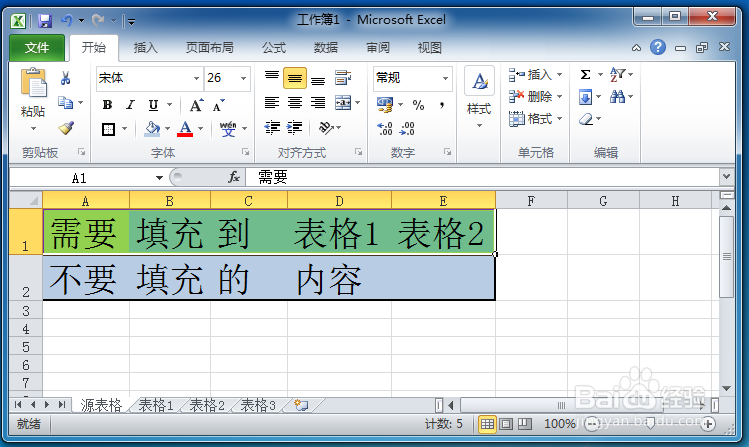
Task: Open the 文件 file menu
Action: click(37, 48)
